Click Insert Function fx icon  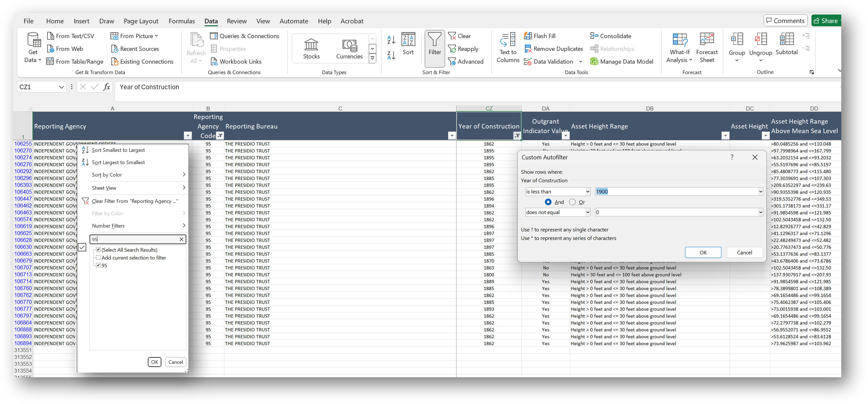click(x=107, y=87)
